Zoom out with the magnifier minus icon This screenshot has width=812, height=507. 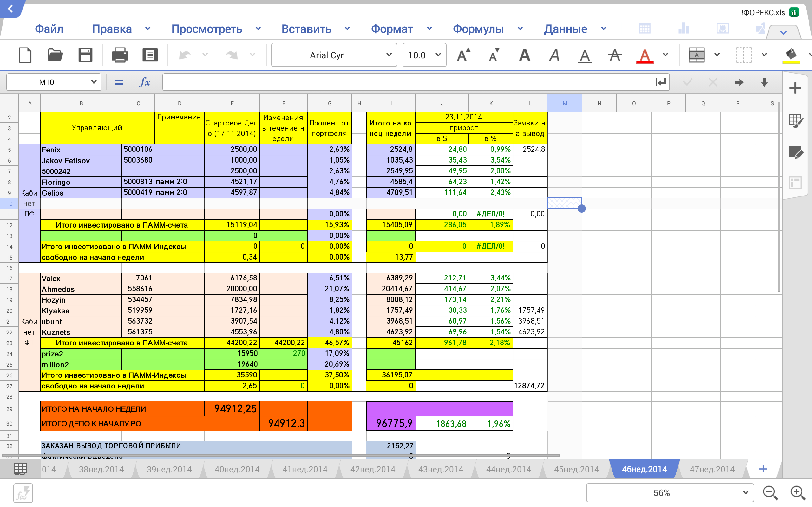pyautogui.click(x=770, y=492)
